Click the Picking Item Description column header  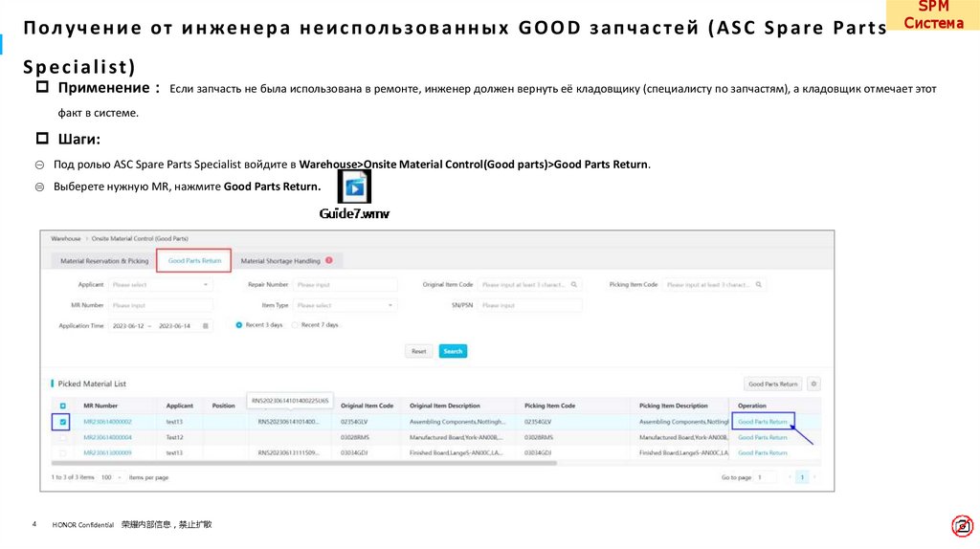pos(673,406)
